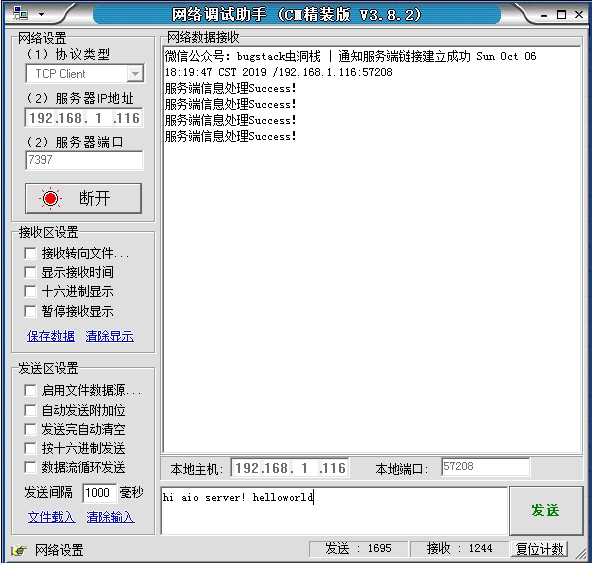Click the window resize grip in corner
The image size is (592, 563).
[581, 554]
